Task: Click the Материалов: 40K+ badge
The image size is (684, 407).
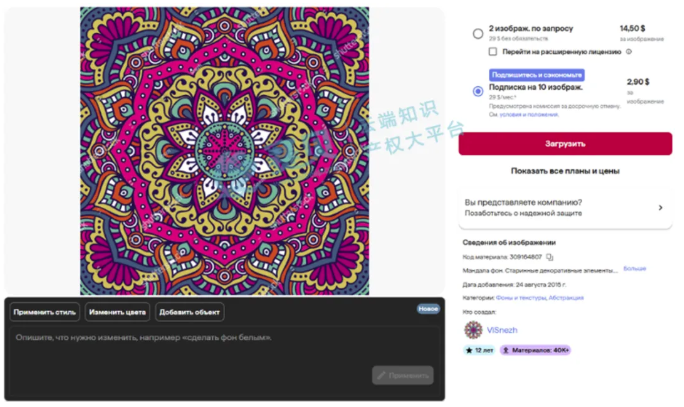Action: (x=535, y=350)
